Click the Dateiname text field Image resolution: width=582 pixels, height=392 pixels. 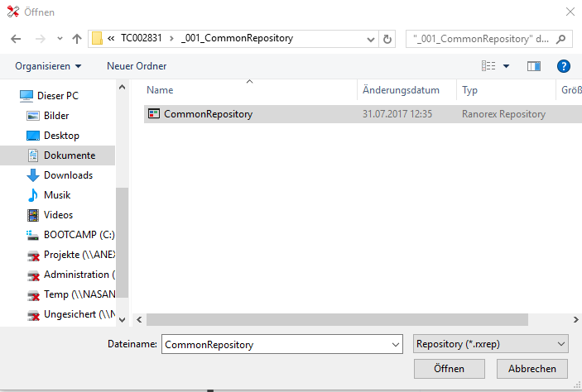point(273,344)
